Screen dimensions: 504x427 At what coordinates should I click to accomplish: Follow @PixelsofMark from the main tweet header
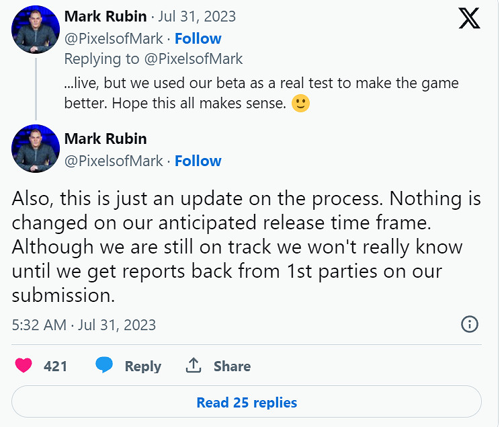coord(198,161)
